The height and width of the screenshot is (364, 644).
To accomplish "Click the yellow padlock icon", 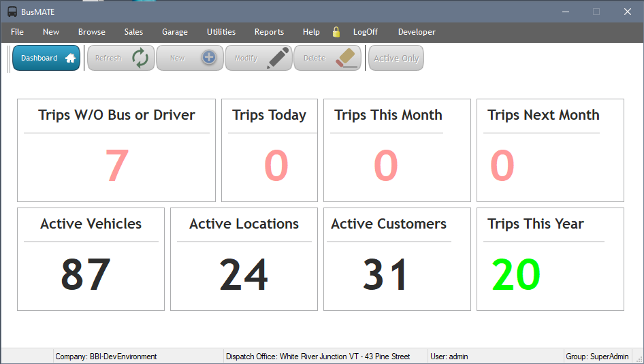I will tap(336, 32).
